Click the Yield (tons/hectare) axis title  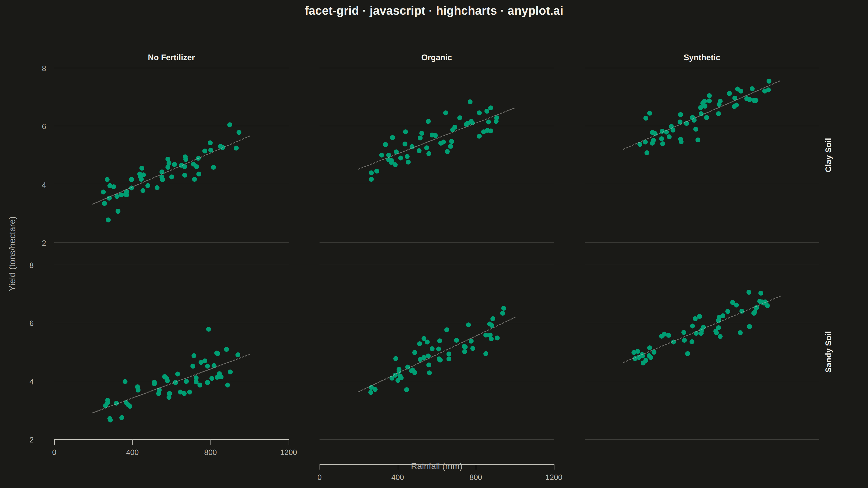click(12, 253)
